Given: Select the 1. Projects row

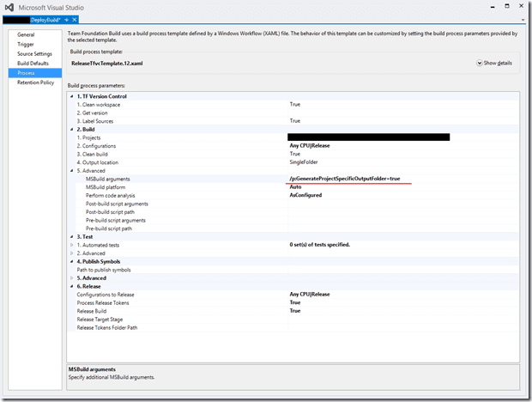Looking at the screenshot, I should pyautogui.click(x=293, y=137).
